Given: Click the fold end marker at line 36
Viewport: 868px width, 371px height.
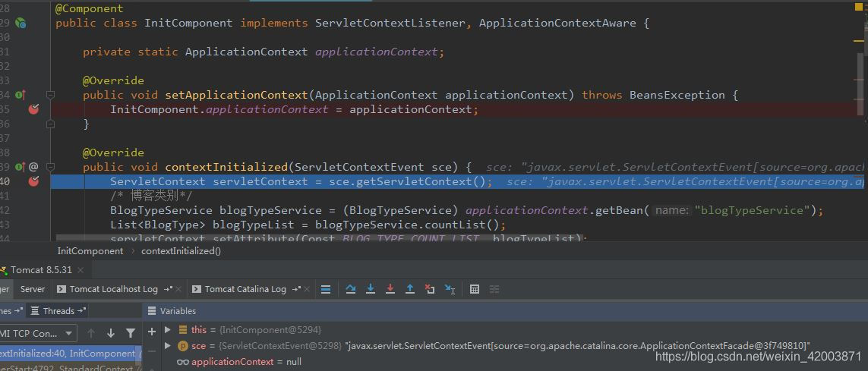Looking at the screenshot, I should (x=50, y=124).
